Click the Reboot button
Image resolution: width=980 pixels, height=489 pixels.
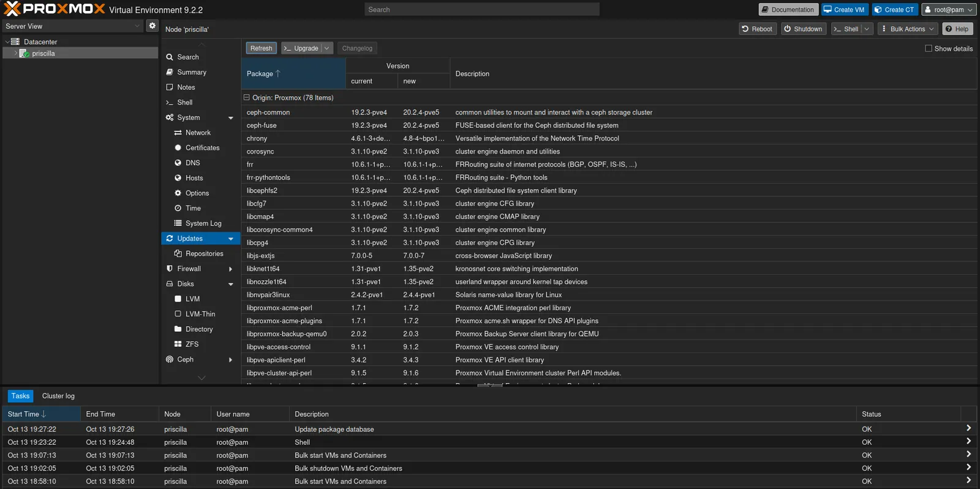[x=757, y=29]
